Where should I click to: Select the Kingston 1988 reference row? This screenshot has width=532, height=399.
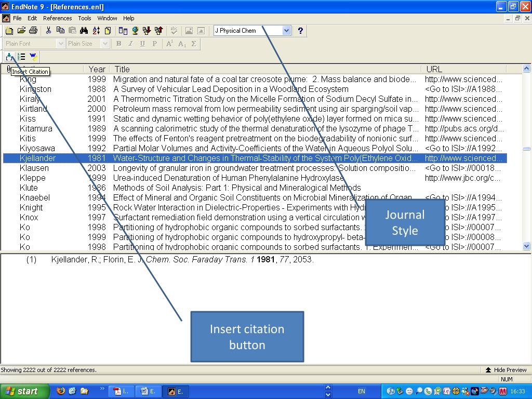pos(255,89)
